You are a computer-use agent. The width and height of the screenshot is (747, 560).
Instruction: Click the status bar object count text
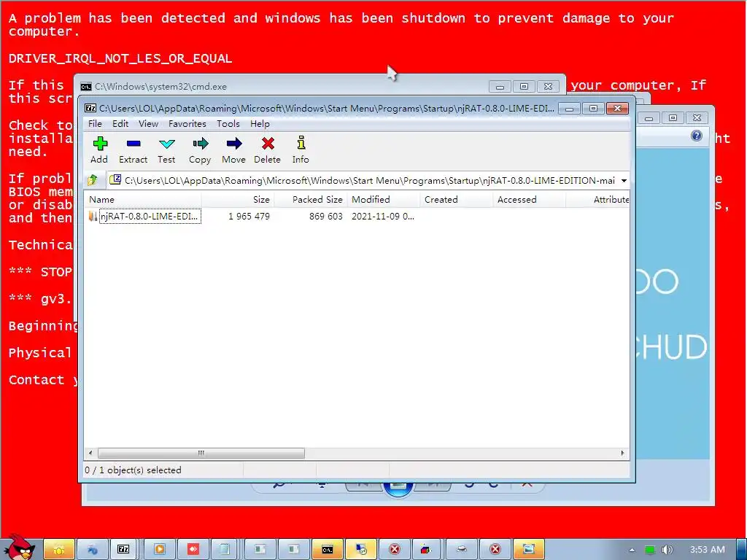click(133, 470)
